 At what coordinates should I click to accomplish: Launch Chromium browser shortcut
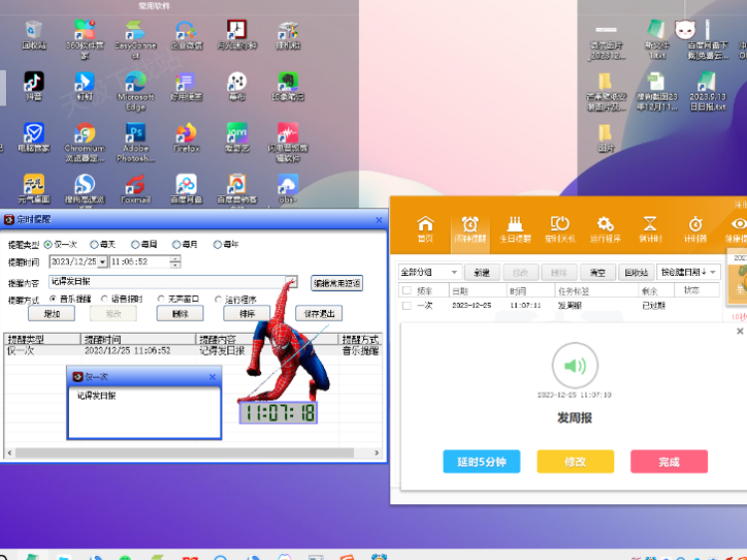tap(85, 141)
